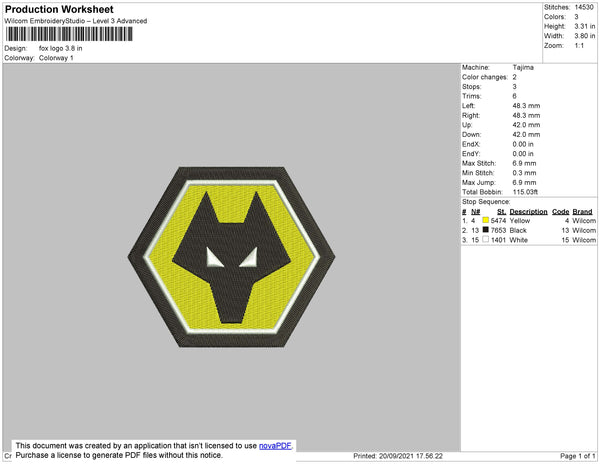This screenshot has height=464, width=600.
Task: Click the white thread color swatch
Action: click(486, 239)
